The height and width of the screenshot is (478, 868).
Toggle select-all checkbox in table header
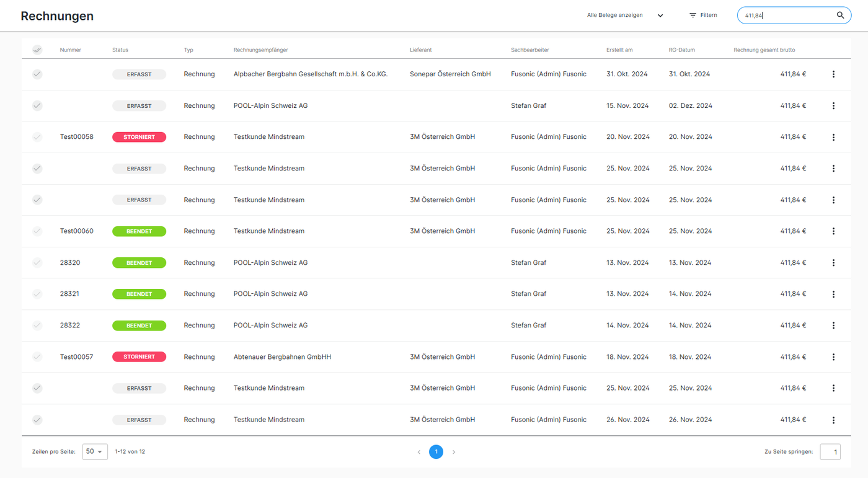pos(37,50)
